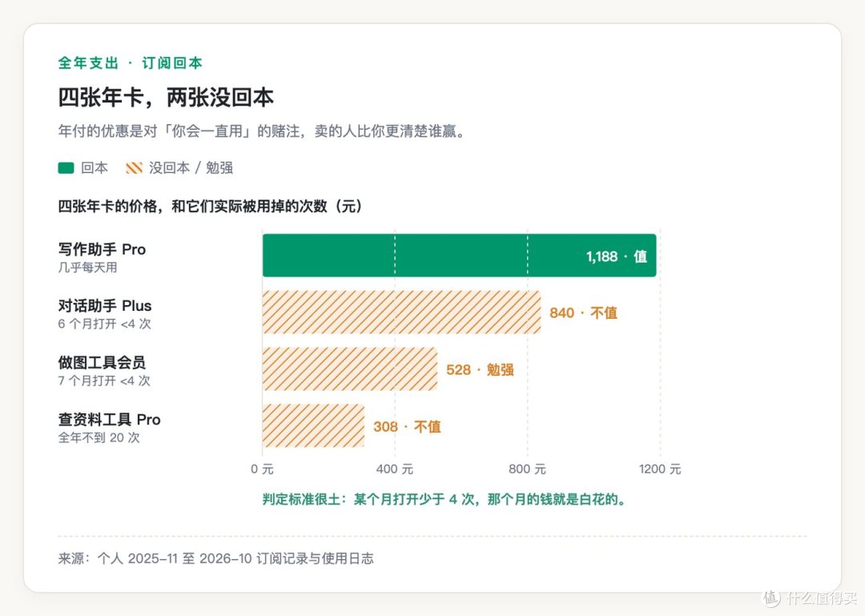865x616 pixels.
Task: Click the 400 元 axis tick
Action: [394, 469]
